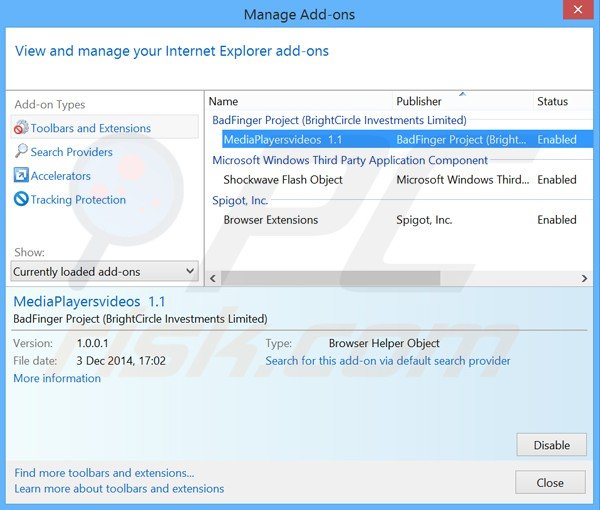Select the Browser Extensions row

click(x=408, y=220)
